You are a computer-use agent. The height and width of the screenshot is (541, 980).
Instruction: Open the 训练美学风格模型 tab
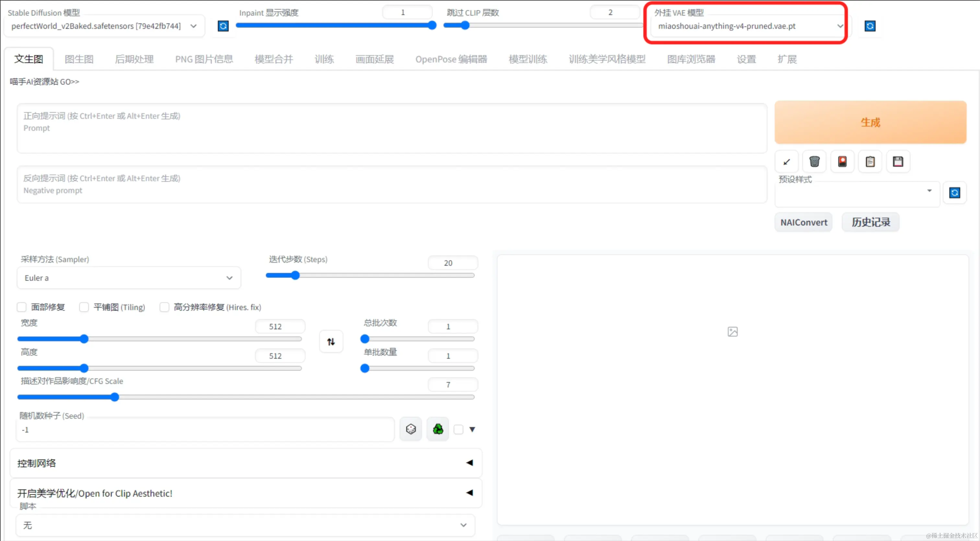click(607, 59)
